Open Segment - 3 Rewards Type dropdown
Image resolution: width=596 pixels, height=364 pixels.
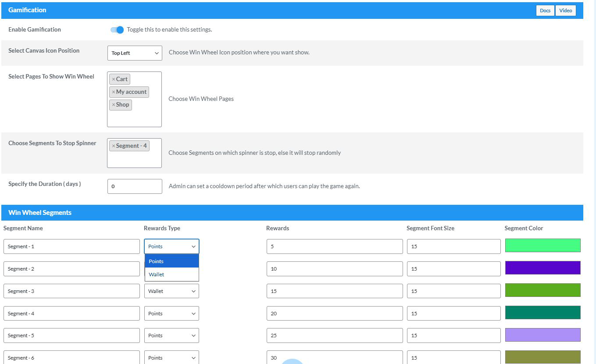pyautogui.click(x=171, y=291)
